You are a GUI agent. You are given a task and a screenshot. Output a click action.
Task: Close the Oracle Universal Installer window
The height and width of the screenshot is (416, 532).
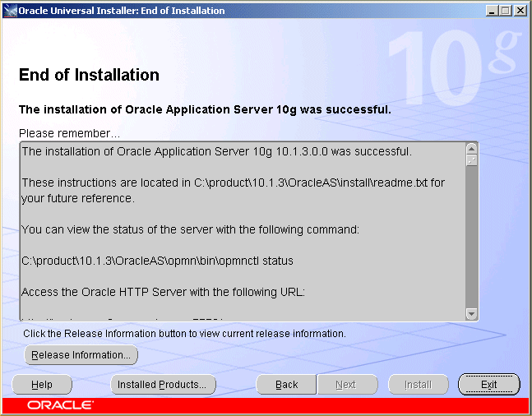tap(520, 11)
